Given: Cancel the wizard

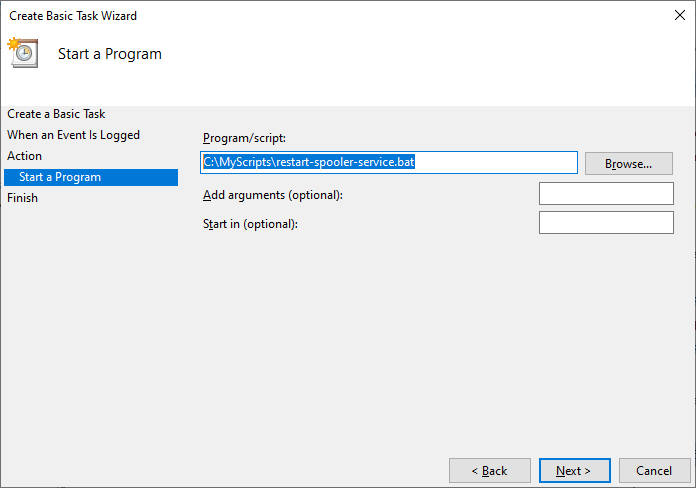Looking at the screenshot, I should [x=655, y=471].
